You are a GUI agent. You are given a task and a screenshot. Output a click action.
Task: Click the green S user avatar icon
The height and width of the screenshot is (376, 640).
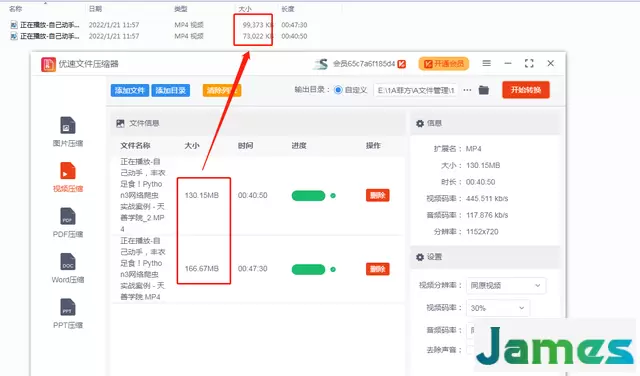[321, 64]
